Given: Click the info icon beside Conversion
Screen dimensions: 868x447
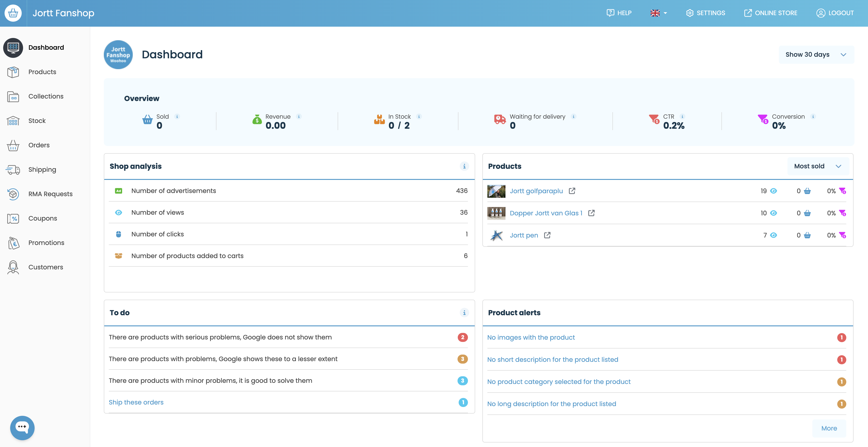Looking at the screenshot, I should point(813,116).
